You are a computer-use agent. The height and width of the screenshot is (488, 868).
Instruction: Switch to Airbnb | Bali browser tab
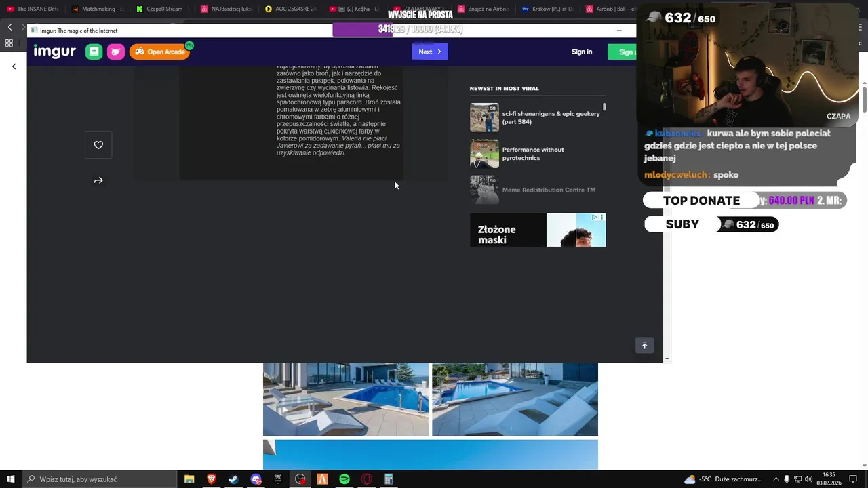pyautogui.click(x=610, y=9)
